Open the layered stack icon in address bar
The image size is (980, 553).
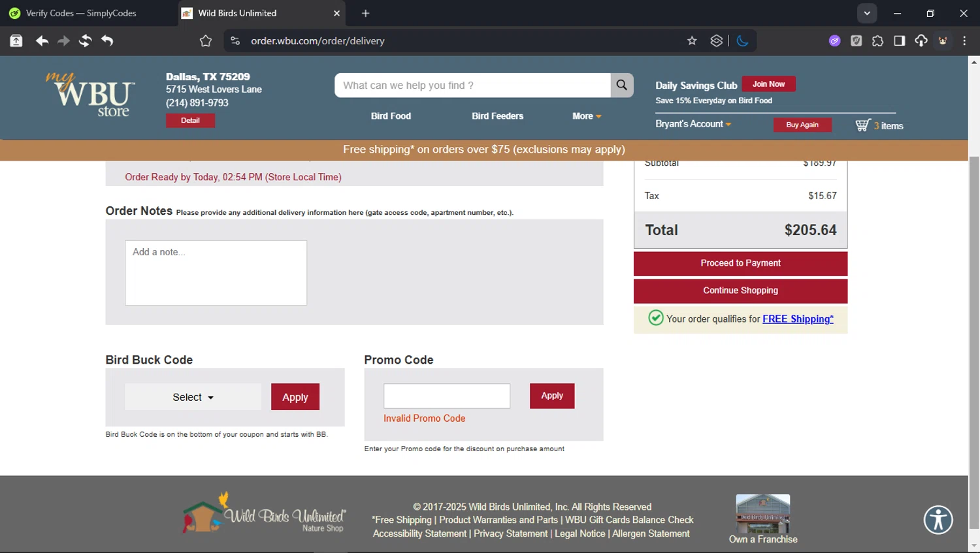coord(717,40)
